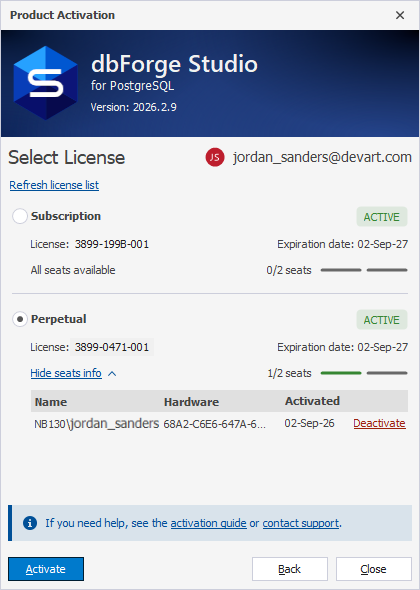The width and height of the screenshot is (420, 590).
Task: Click the 02-Sep-26 activated date cell
Action: [309, 423]
